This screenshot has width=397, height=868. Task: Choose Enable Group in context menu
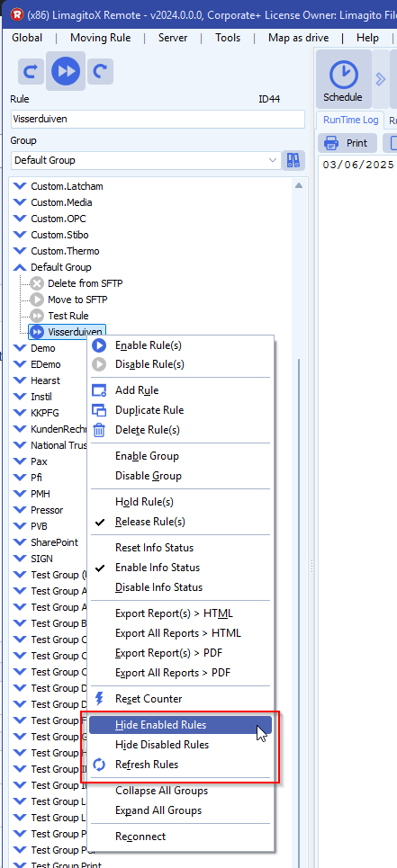[x=181, y=456]
